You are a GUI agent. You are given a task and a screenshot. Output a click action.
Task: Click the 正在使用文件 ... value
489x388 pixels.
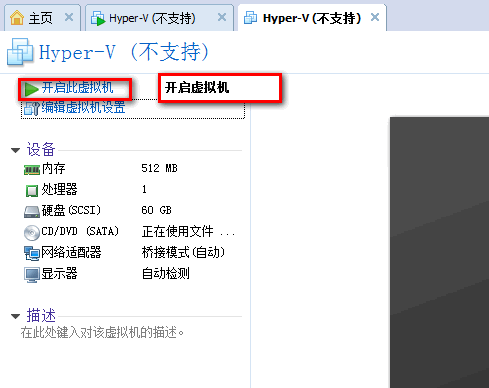click(188, 231)
